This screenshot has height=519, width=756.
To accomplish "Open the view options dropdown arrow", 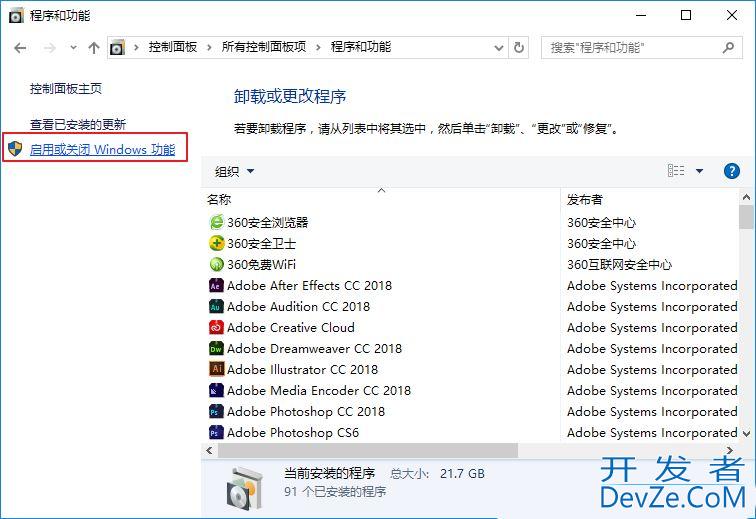I will pos(699,171).
